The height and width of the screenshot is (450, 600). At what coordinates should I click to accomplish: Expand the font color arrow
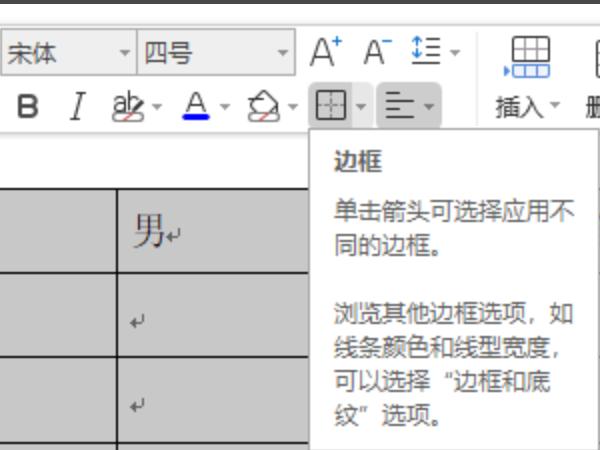coord(225,106)
